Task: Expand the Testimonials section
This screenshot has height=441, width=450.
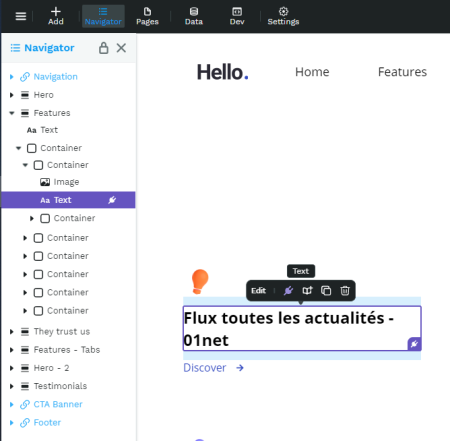Action: 12,386
